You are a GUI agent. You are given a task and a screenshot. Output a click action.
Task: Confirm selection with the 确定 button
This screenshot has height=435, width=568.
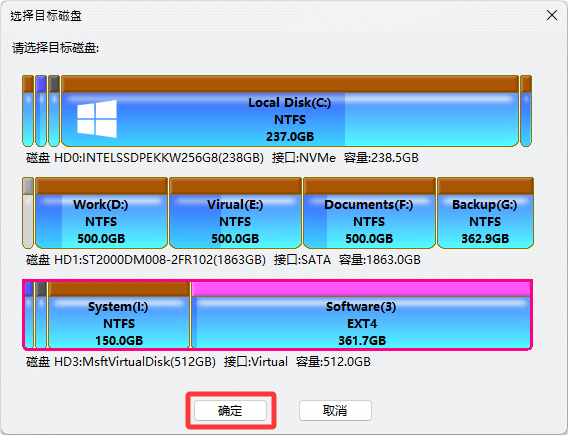pyautogui.click(x=230, y=411)
